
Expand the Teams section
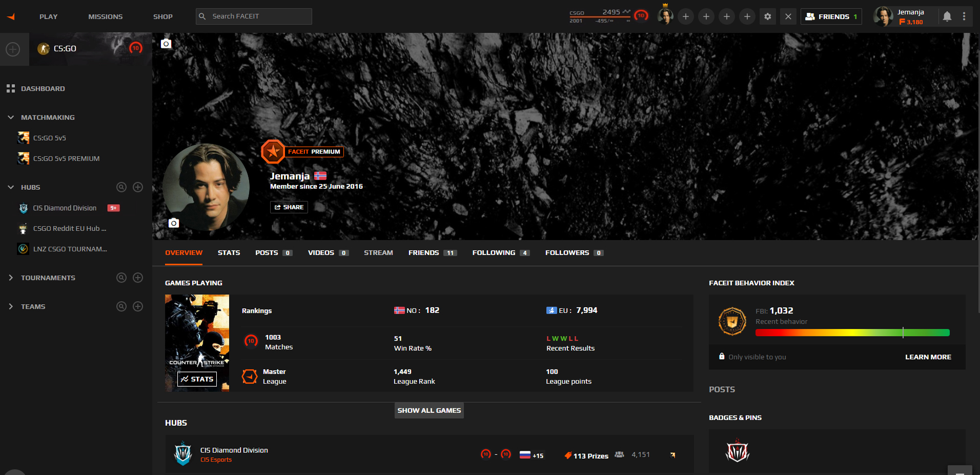(11, 306)
